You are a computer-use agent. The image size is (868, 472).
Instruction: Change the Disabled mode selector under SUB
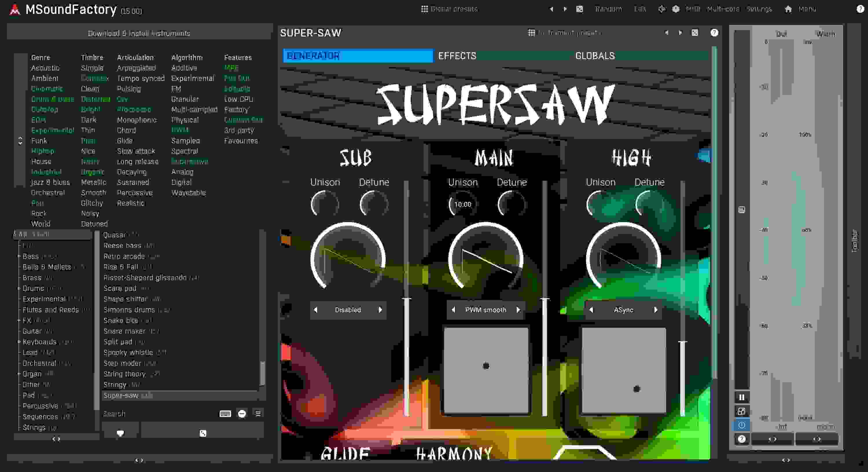click(x=348, y=310)
